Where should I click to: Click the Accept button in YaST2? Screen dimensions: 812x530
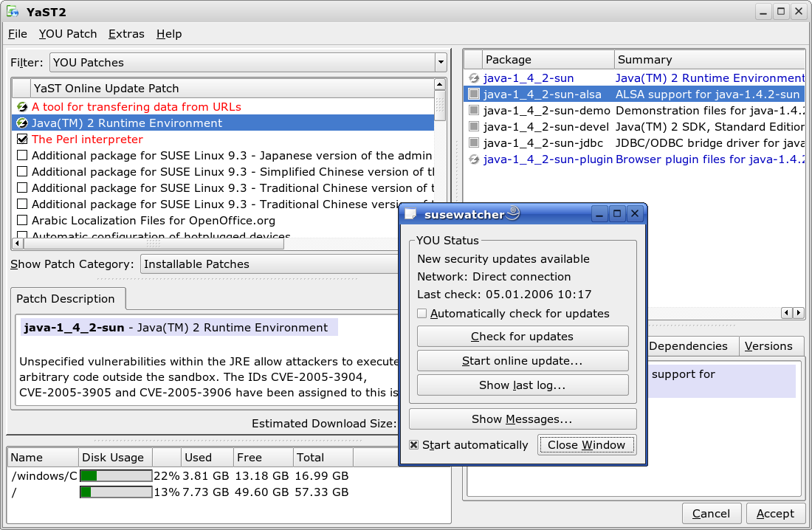pos(775,514)
